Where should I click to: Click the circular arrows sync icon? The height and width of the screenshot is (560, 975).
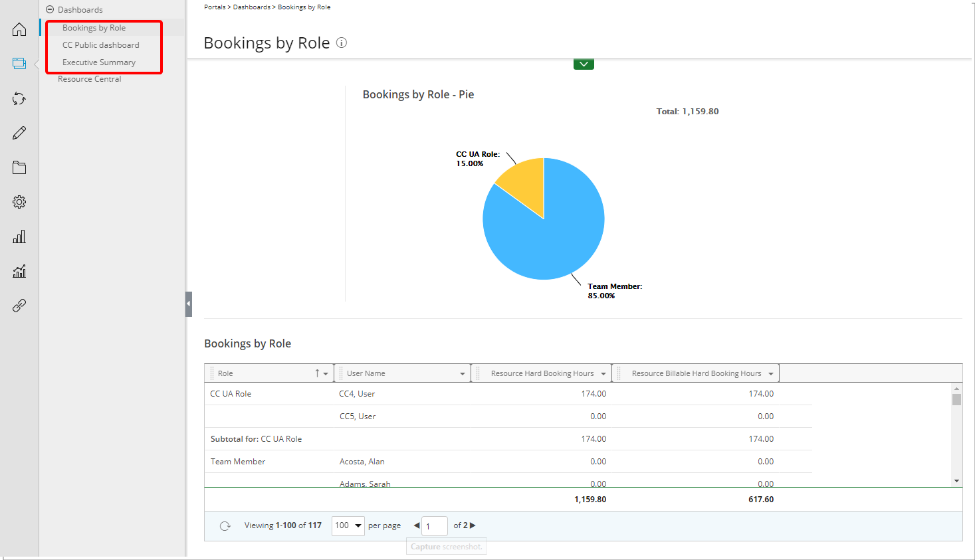coord(19,99)
